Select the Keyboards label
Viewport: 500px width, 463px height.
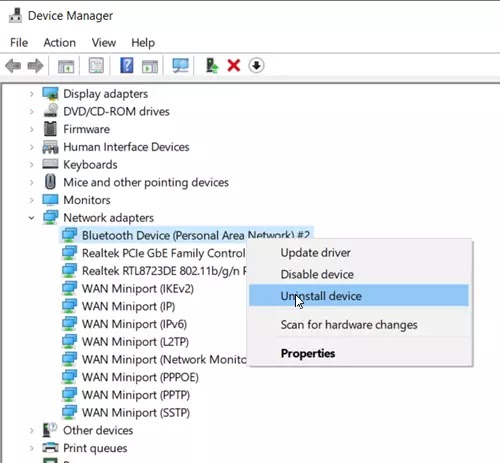point(90,164)
